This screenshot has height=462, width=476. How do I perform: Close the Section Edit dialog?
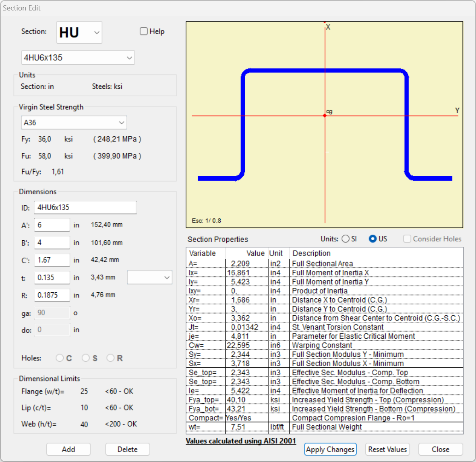click(x=440, y=449)
